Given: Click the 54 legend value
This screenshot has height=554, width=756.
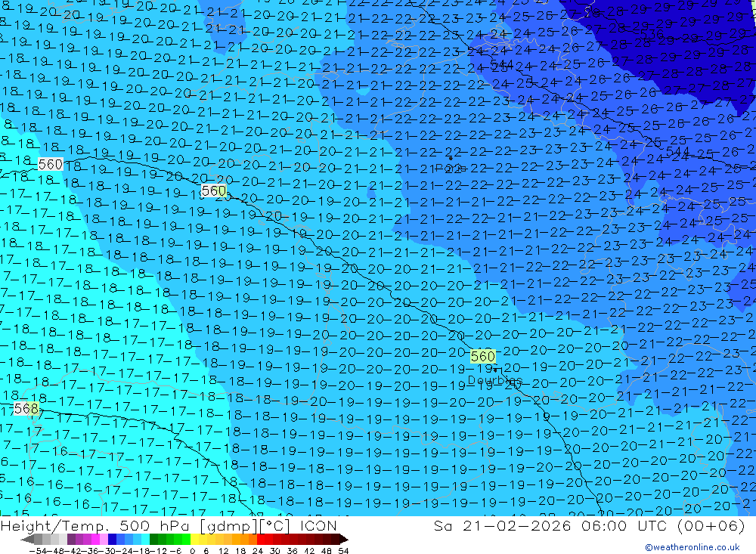Looking at the screenshot, I should click(x=343, y=551).
